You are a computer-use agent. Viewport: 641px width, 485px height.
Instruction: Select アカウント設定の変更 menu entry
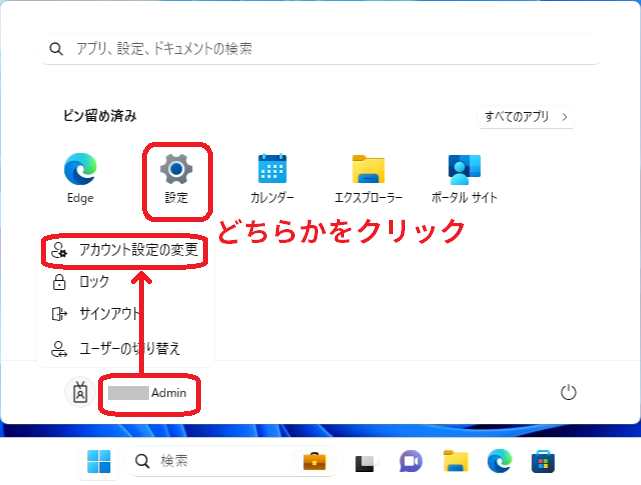pyautogui.click(x=125, y=250)
